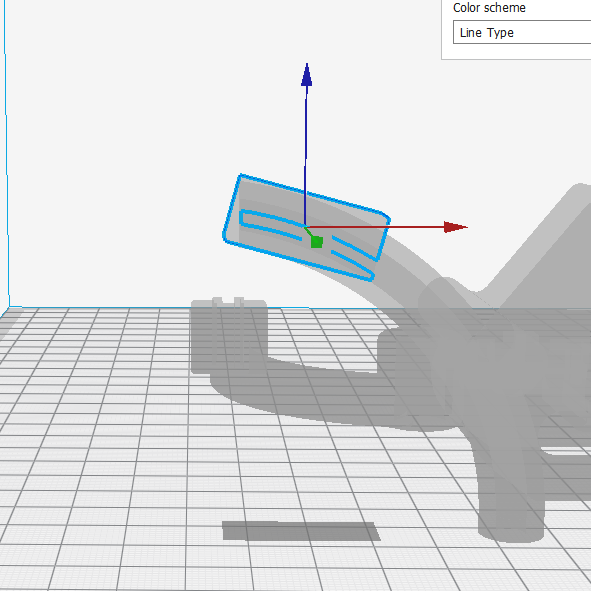Select the red horizontal axis shaft line

375,227
